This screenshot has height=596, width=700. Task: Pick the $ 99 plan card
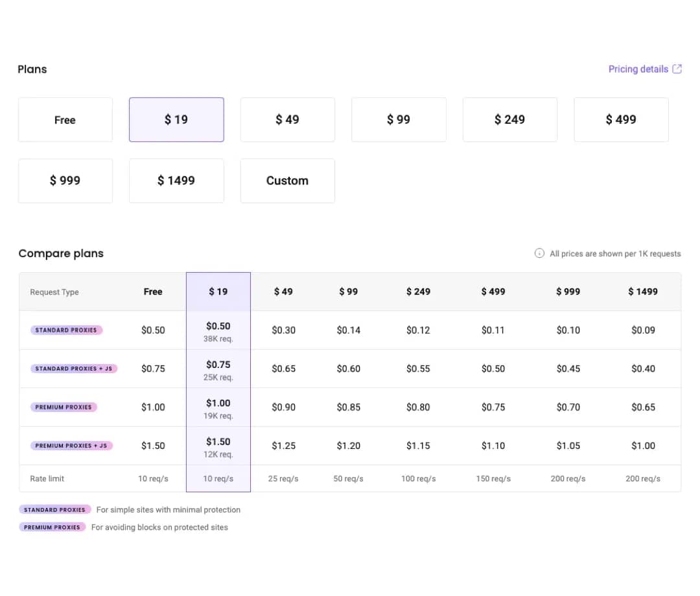click(399, 120)
